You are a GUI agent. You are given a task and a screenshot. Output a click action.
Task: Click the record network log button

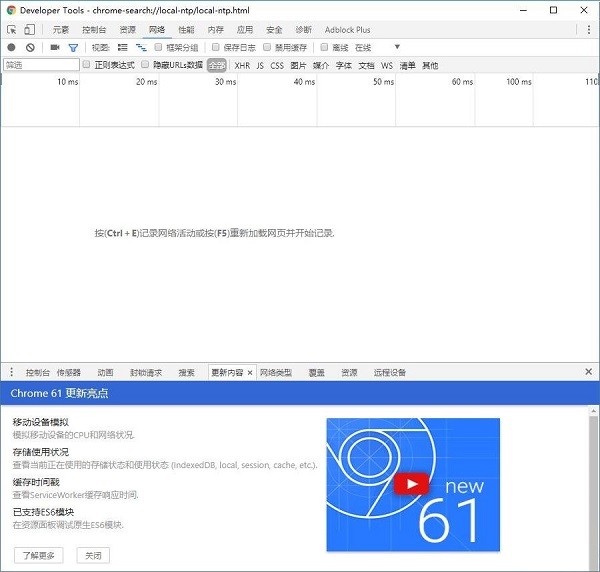11,47
